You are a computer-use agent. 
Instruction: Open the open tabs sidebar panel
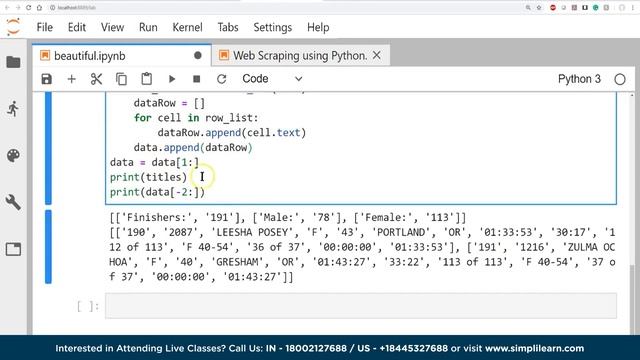tap(13, 249)
